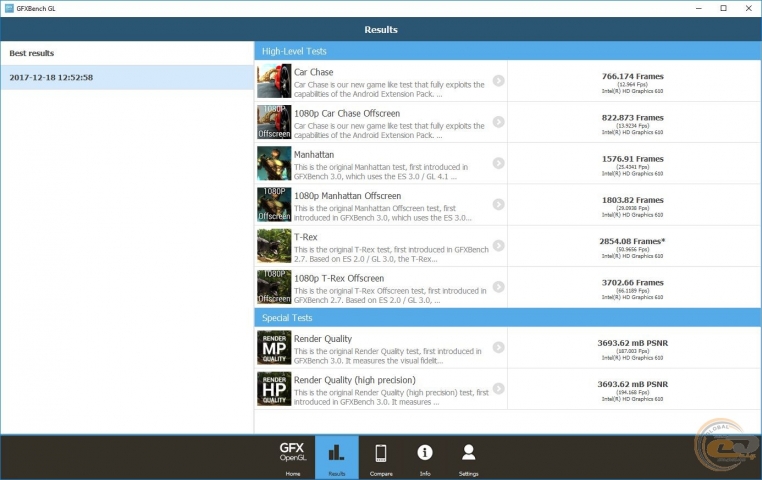Click the Render Quality (high precision) title

(x=355, y=380)
